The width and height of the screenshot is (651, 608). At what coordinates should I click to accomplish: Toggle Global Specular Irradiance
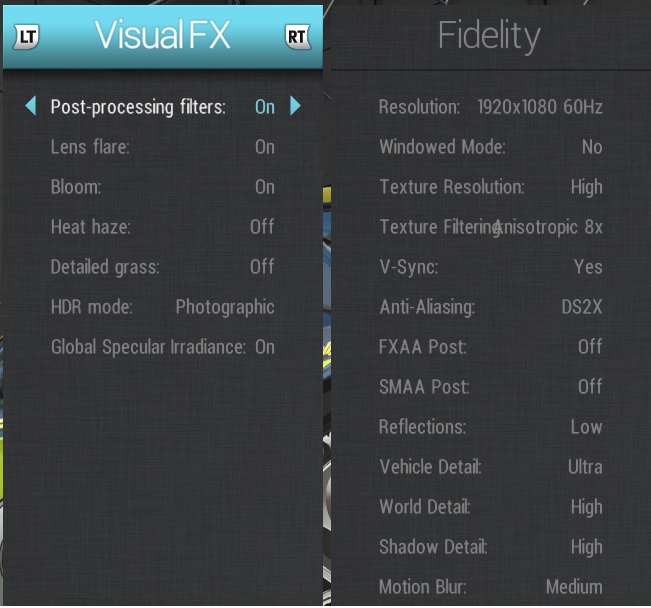(x=264, y=347)
